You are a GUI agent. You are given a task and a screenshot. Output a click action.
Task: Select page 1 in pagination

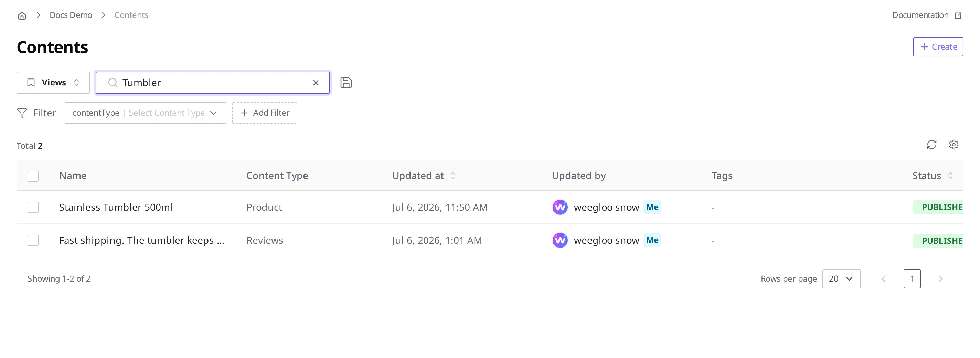tap(912, 279)
